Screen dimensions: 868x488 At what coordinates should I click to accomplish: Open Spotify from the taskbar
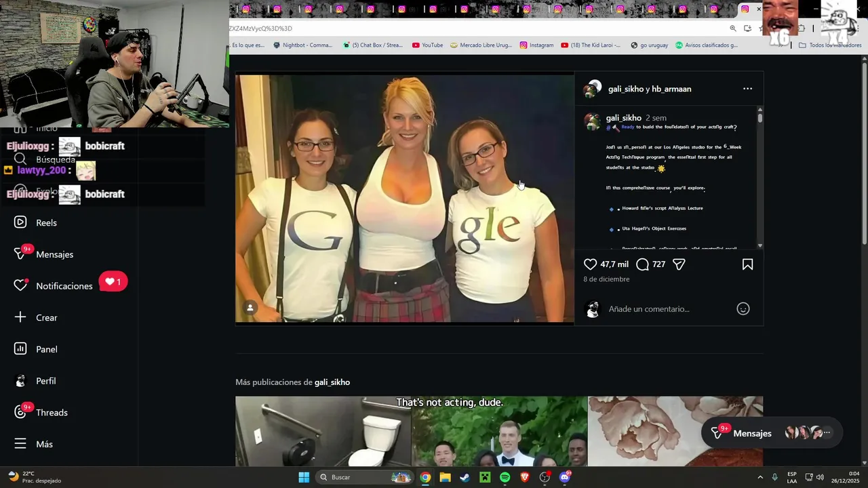tap(505, 477)
